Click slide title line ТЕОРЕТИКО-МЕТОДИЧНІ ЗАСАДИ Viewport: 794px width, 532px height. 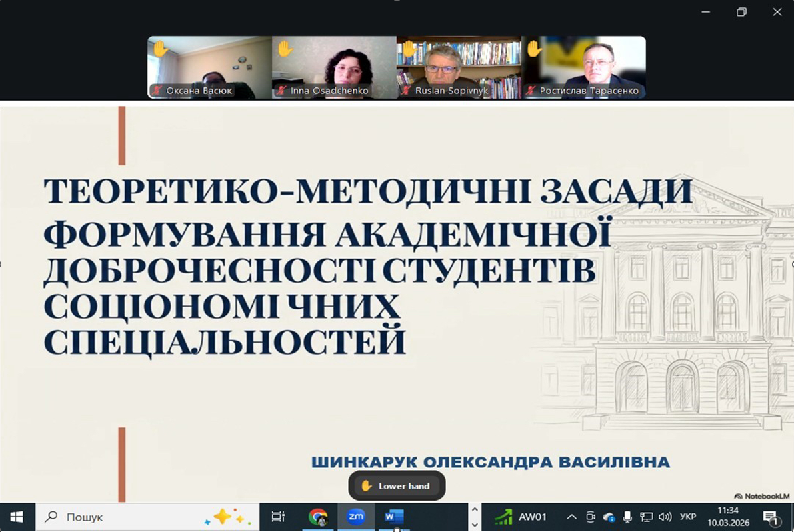point(368,191)
